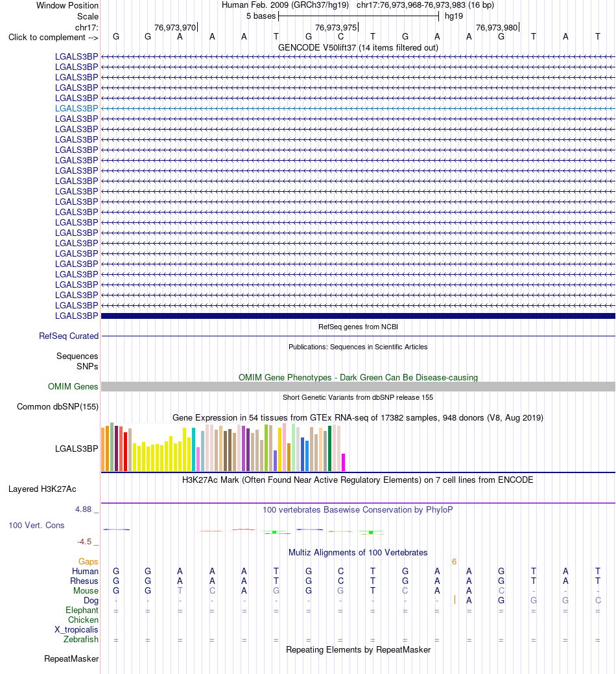
Task: Click the thick dark blue LGALS3BP exon bar
Action: pyautogui.click(x=358, y=316)
